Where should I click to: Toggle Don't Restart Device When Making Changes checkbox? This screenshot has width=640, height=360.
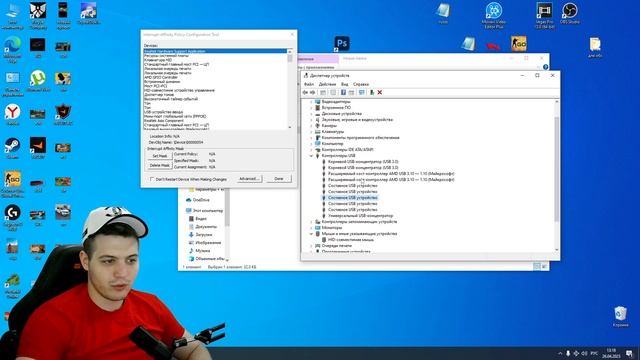(152, 179)
